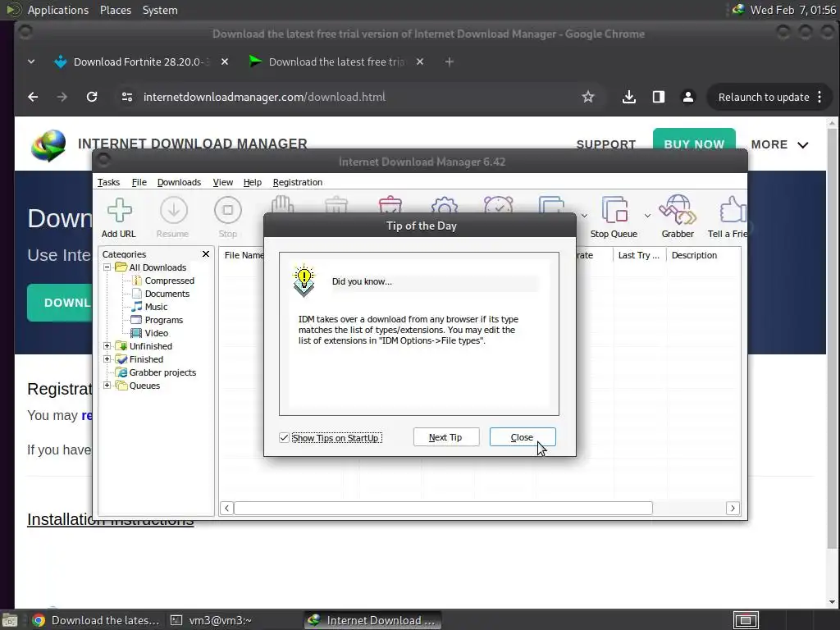This screenshot has height=630, width=840.
Task: Select Grabber projects in the tree
Action: 156,372
